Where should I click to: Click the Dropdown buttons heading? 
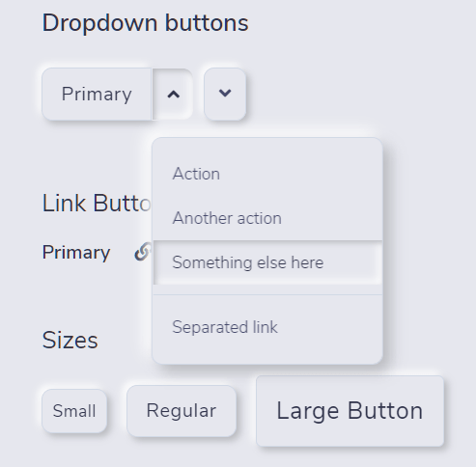[145, 23]
